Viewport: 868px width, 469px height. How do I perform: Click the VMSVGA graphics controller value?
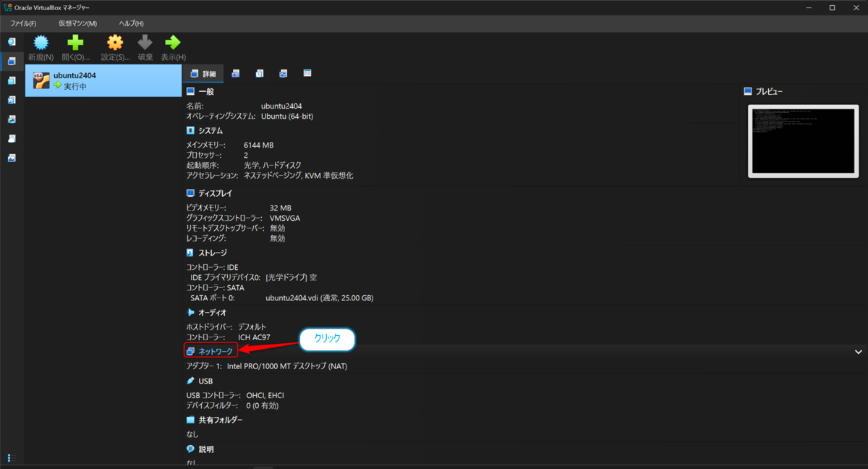point(285,218)
